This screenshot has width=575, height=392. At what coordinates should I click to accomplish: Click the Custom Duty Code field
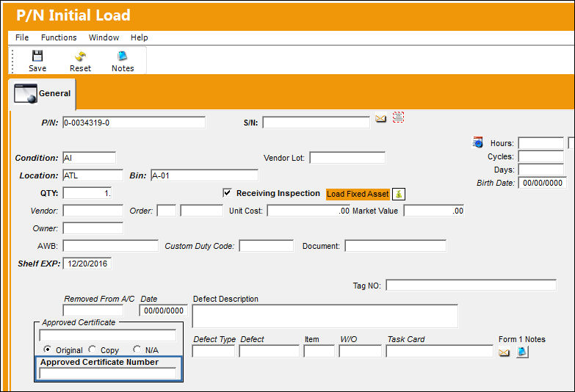click(267, 246)
